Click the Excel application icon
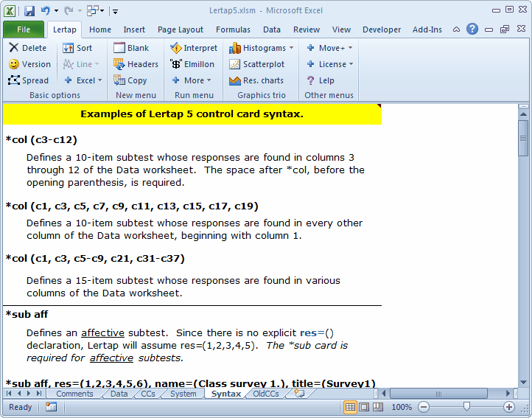Viewport: 532px width, 418px height. pyautogui.click(x=10, y=11)
